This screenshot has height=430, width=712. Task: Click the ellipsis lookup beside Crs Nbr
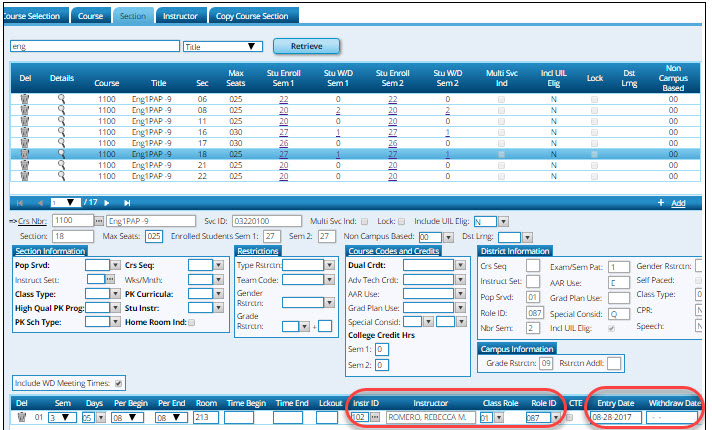click(x=98, y=219)
